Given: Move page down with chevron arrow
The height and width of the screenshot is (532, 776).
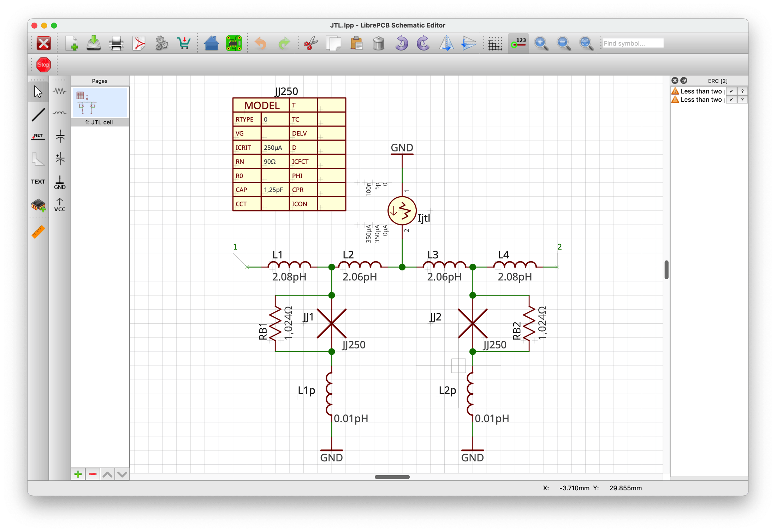Looking at the screenshot, I should click(x=122, y=474).
